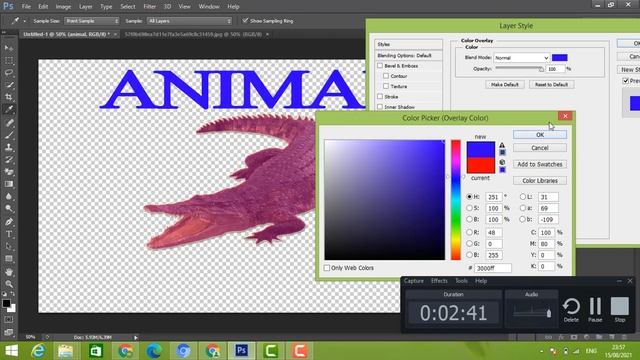
Task: Select the Healing Brush tool
Action: [9, 122]
